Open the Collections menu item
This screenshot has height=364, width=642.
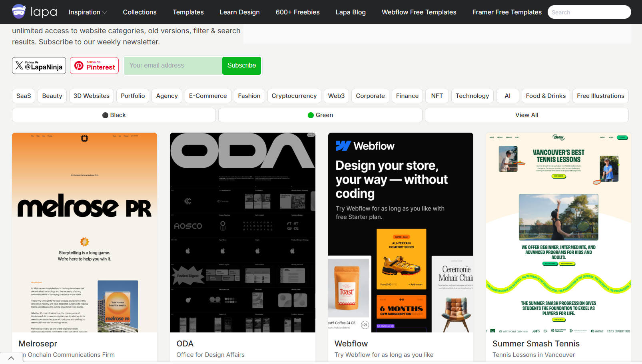140,12
